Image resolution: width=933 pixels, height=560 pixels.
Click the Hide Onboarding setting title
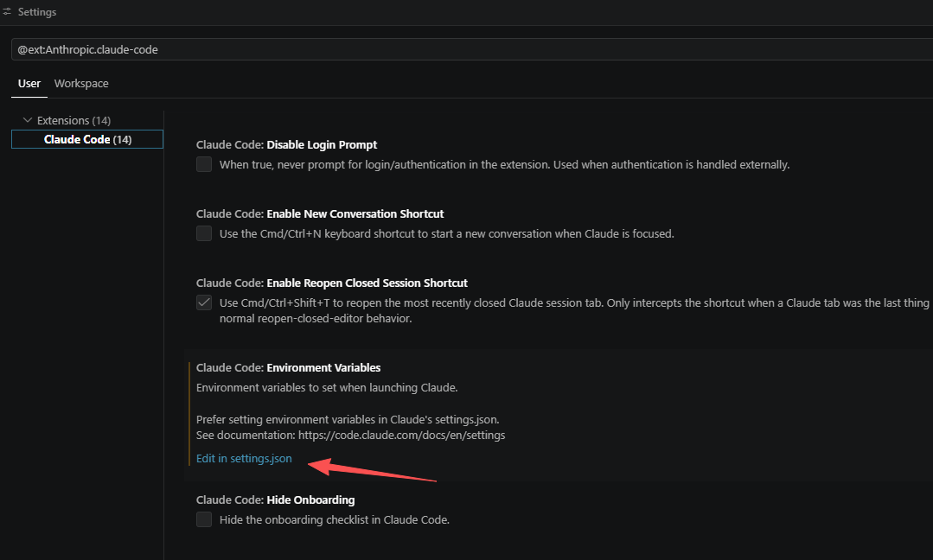point(276,500)
